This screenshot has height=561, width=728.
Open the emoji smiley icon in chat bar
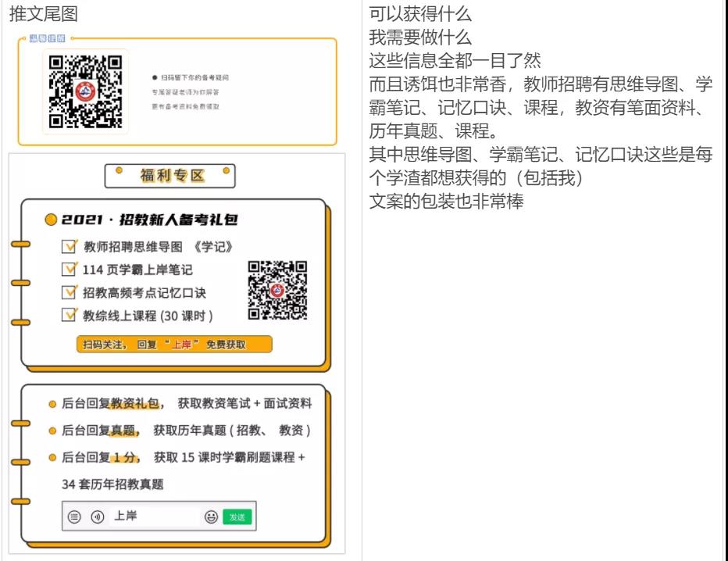(211, 516)
